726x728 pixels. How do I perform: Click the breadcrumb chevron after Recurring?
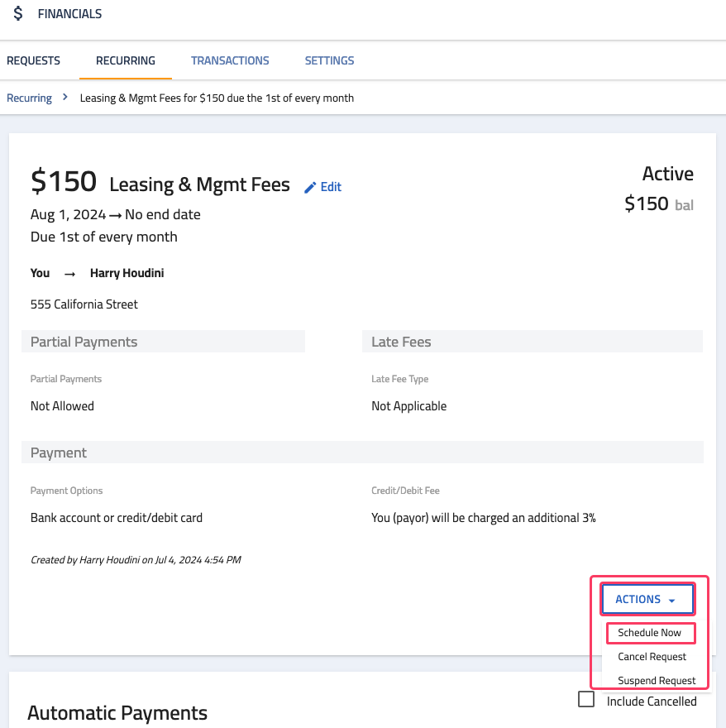point(65,97)
